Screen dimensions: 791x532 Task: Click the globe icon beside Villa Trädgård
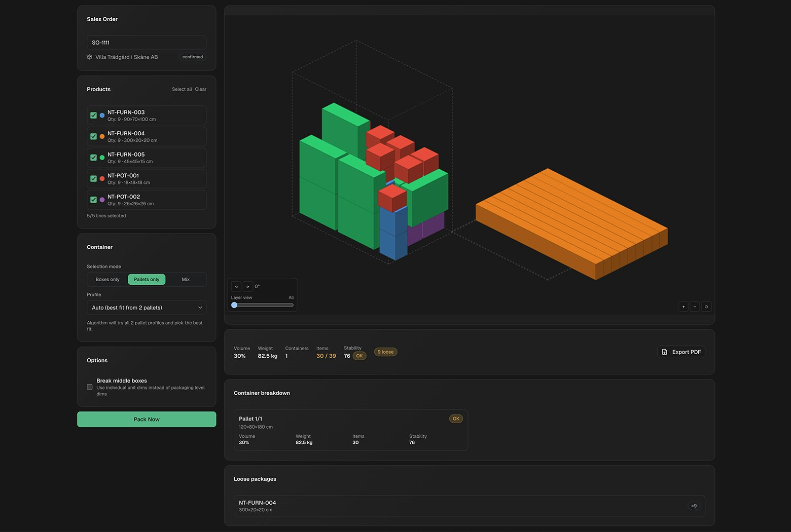pos(90,57)
